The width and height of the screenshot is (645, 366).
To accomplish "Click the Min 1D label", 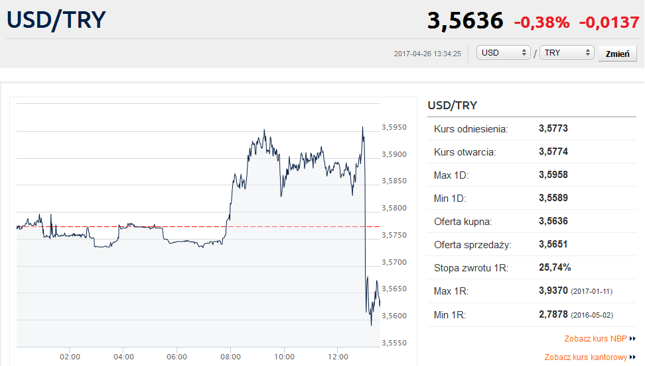I will (x=450, y=199).
